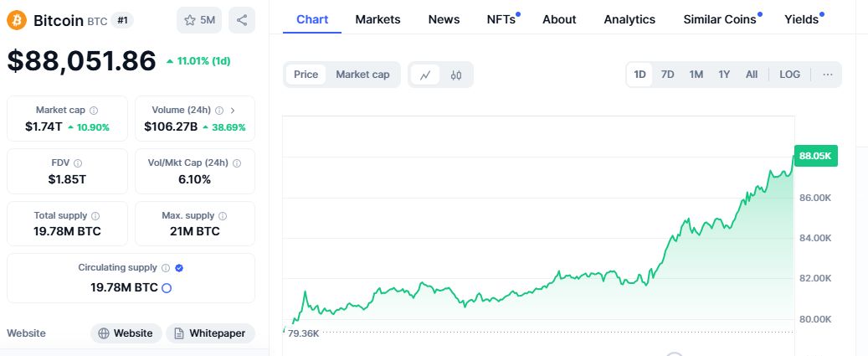This screenshot has height=356, width=868.
Task: Click circulating supply verified badge icon
Action: [179, 268]
